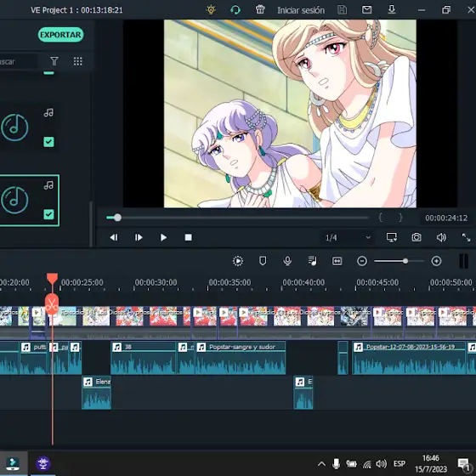The image size is (476, 476).
Task: Select the upper audio thumbnail
Action: 14,127
